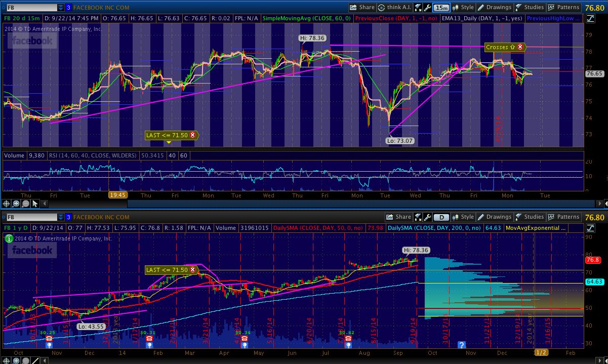This screenshot has height=364, width=608.
Task: Open the Patterns menu in lower toolbar
Action: pyautogui.click(x=563, y=217)
